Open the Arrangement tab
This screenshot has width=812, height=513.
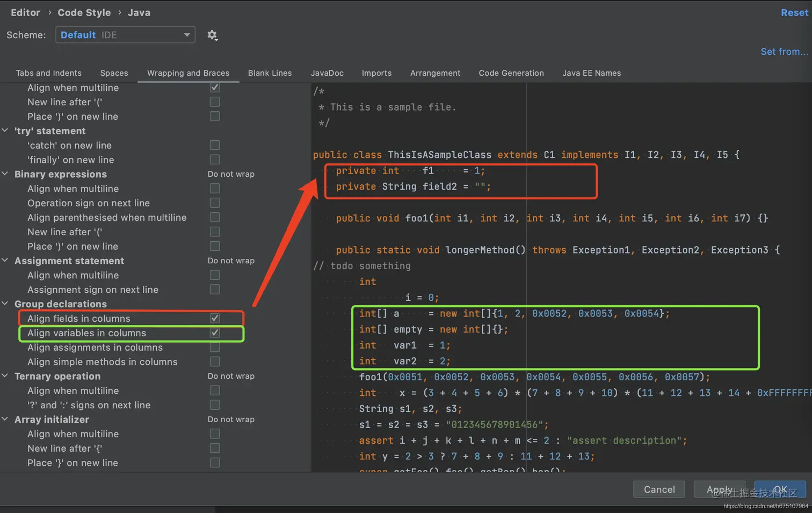(x=436, y=73)
